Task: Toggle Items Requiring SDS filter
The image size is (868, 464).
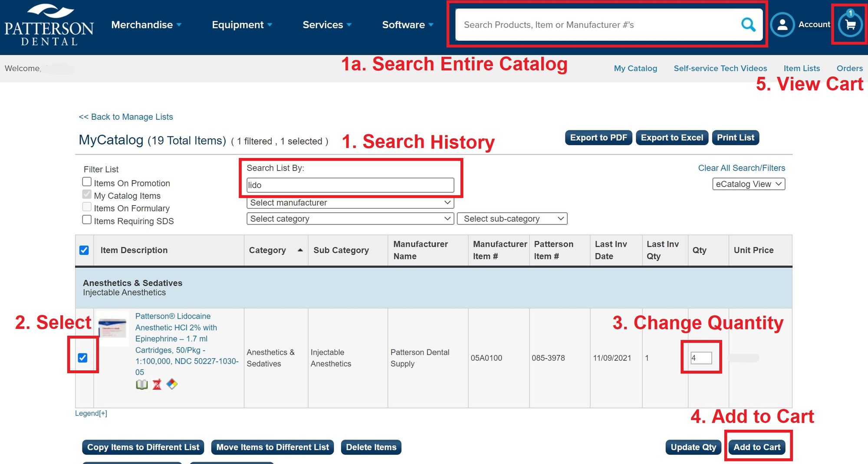Action: point(87,220)
